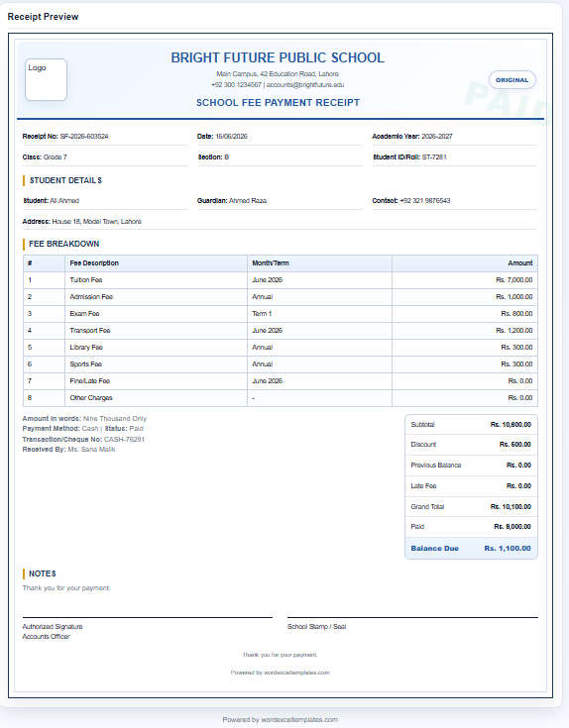Screen dimensions: 569x728
Task: Select receipt number SF-2026-603524
Action: (x=84, y=137)
